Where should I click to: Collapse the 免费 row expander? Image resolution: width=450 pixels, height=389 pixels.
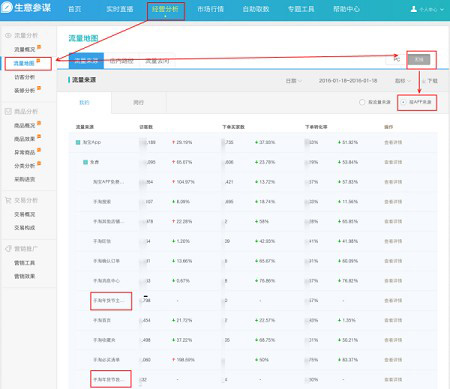tap(85, 162)
